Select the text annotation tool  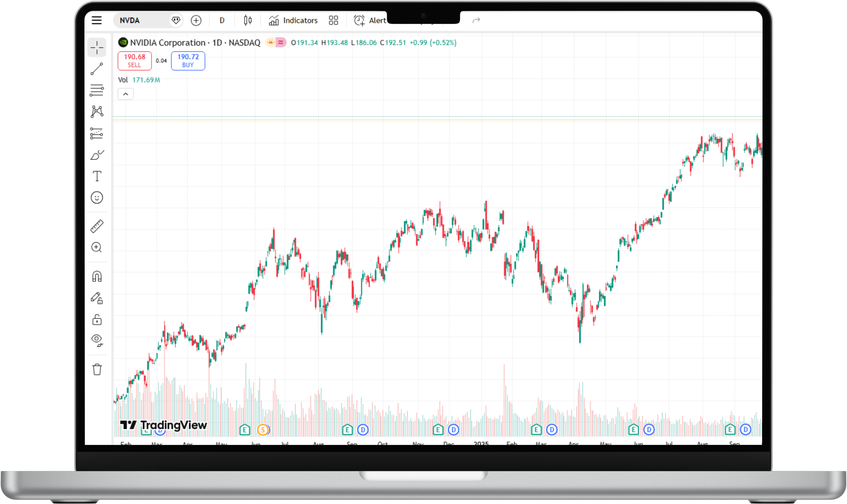[x=97, y=176]
